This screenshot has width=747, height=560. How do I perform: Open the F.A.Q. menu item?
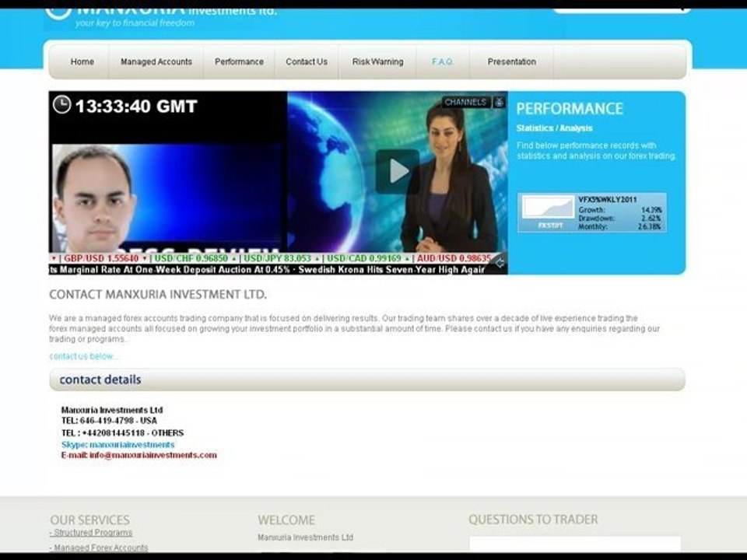tap(443, 62)
